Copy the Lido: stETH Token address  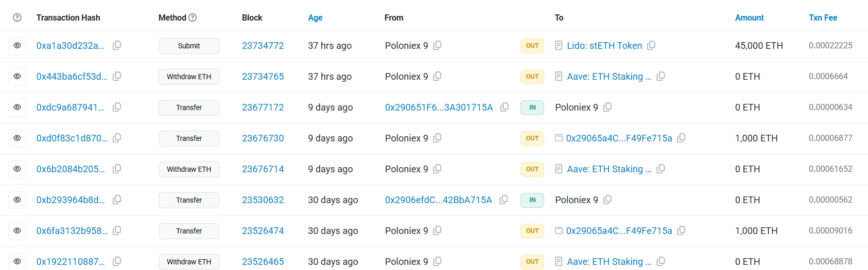(651, 45)
